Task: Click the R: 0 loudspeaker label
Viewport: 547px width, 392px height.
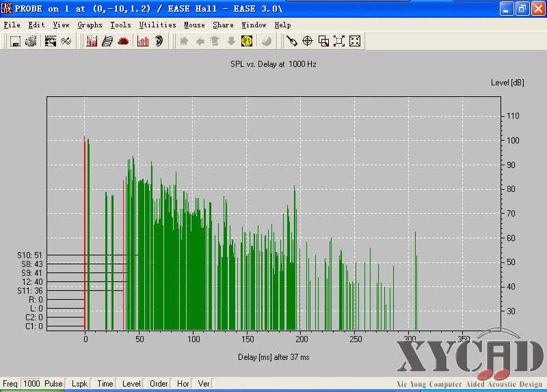Action: 36,300
